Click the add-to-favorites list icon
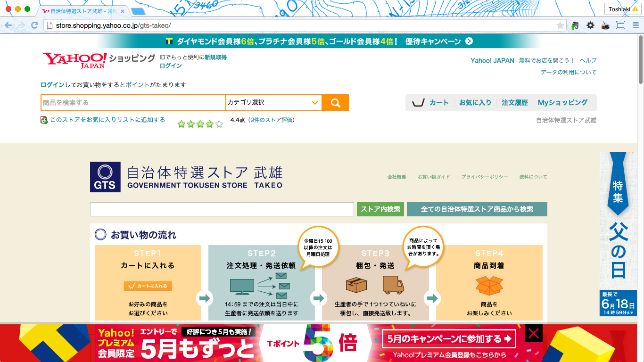 (x=44, y=120)
